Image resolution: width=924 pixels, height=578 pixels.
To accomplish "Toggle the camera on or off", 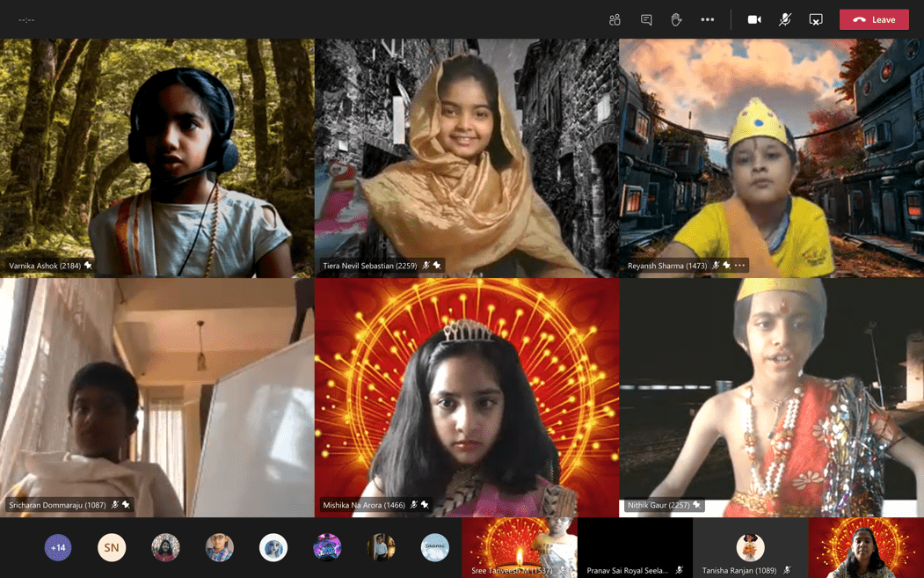I will click(754, 19).
